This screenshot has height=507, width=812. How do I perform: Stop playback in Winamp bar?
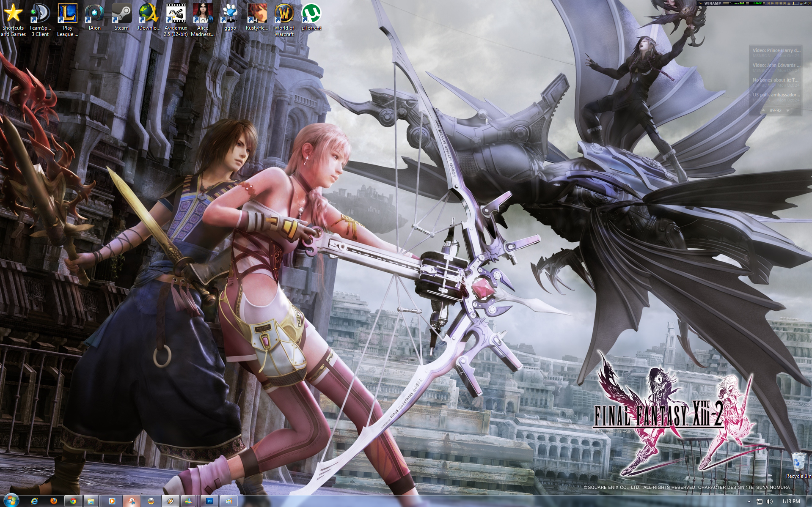point(781,3)
